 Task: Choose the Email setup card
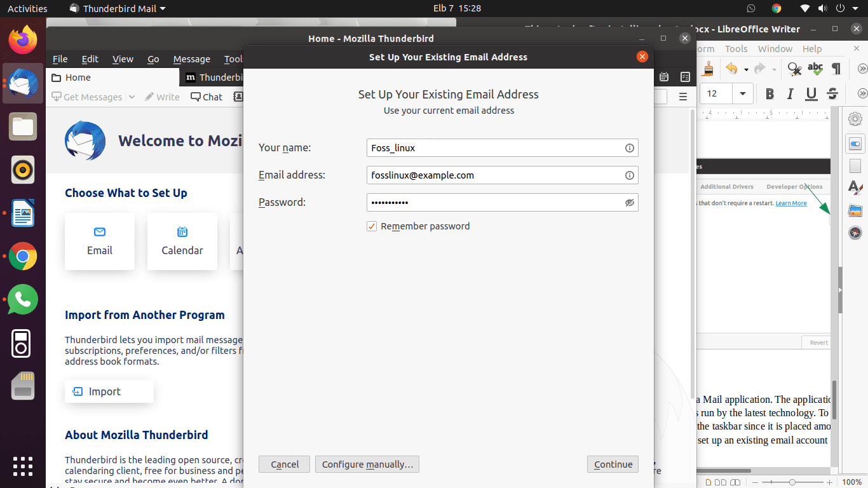100,241
